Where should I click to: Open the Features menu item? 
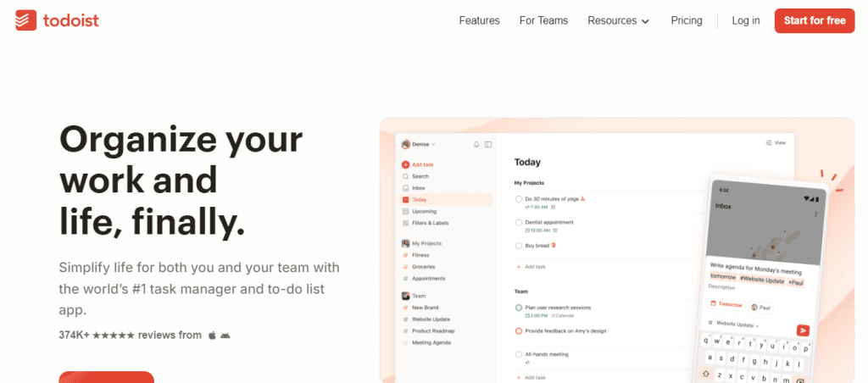tap(479, 20)
